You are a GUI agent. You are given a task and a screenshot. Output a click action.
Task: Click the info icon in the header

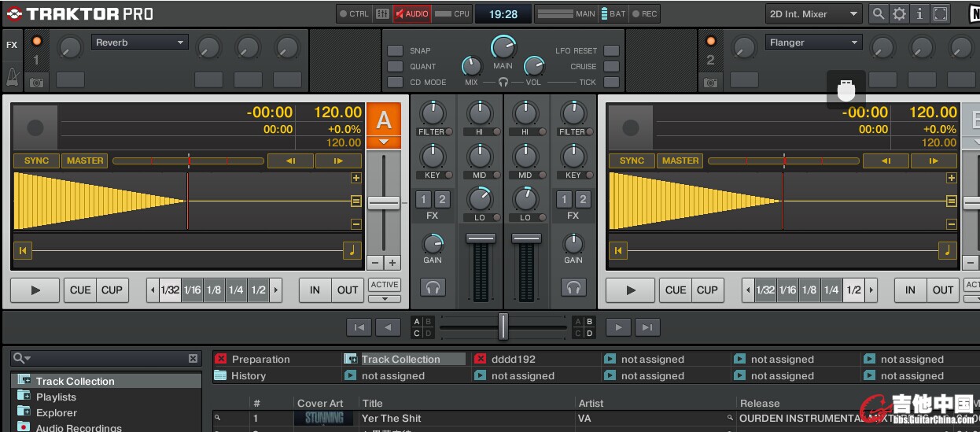[919, 13]
